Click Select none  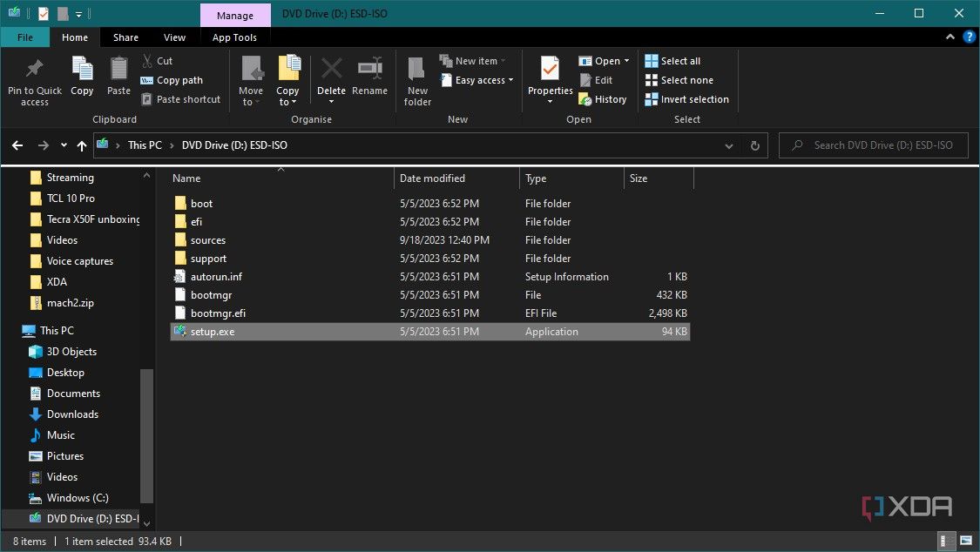click(679, 80)
